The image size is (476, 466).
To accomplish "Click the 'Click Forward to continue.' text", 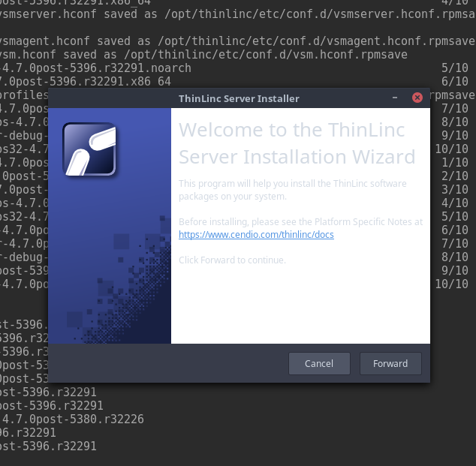I will pos(232,260).
